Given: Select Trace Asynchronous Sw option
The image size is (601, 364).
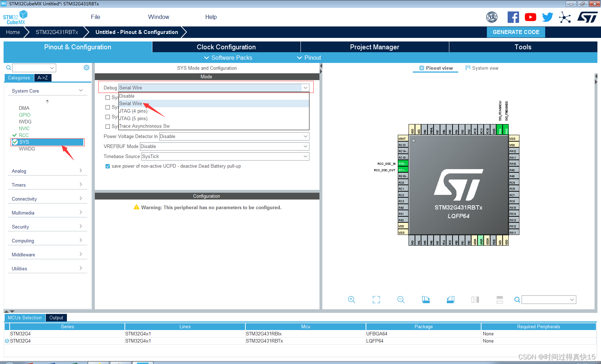Looking at the screenshot, I should coord(214,126).
